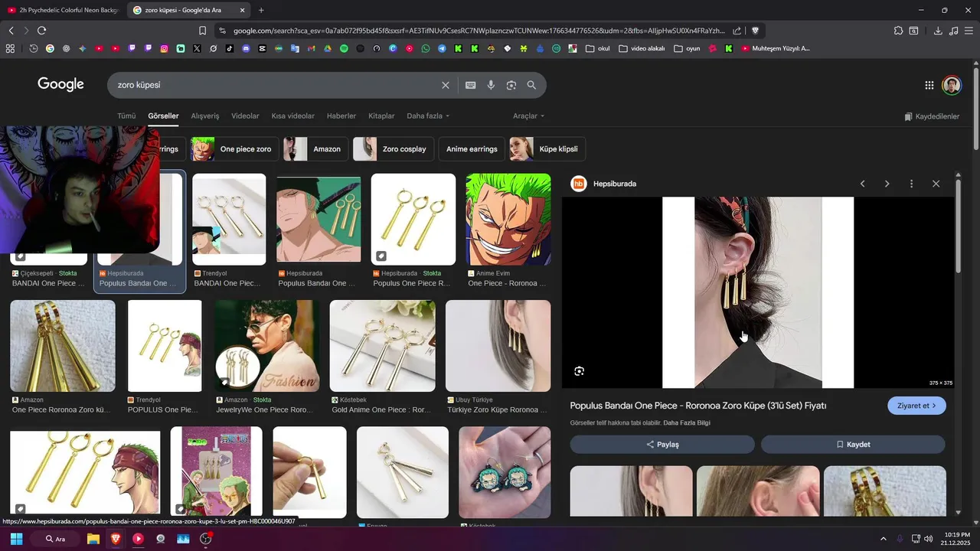Open the on-screen keyboard icon in search bar
Image resolution: width=980 pixels, height=551 pixels.
pyautogui.click(x=470, y=85)
